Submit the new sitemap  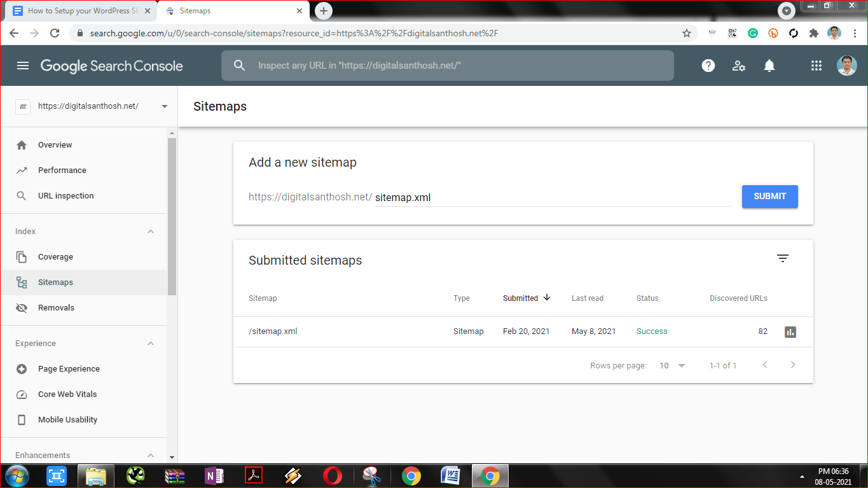769,197
